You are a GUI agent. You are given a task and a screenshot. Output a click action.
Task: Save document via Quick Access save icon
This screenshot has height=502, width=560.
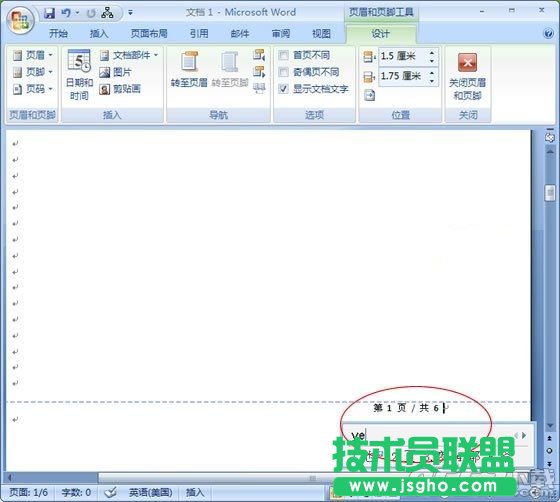coord(49,14)
